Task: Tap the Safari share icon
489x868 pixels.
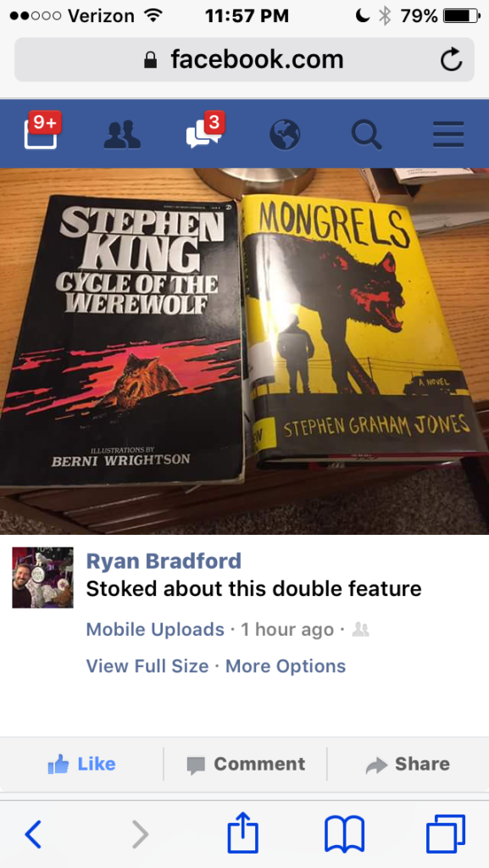Action: (x=243, y=833)
